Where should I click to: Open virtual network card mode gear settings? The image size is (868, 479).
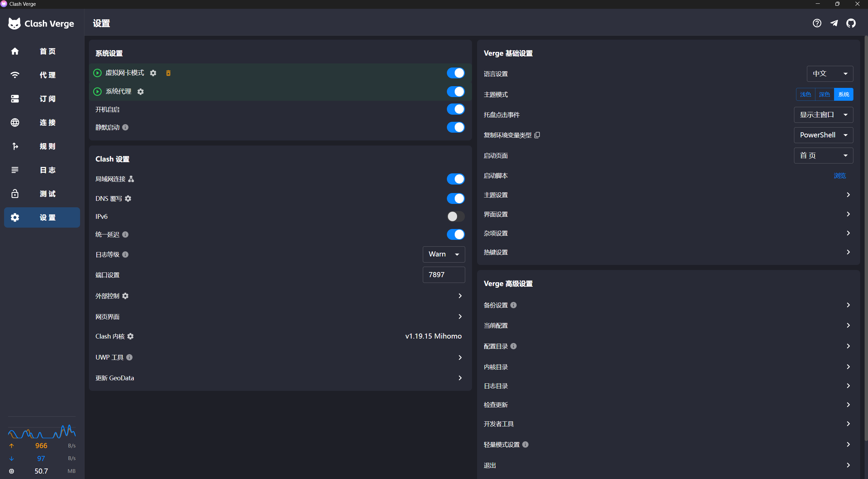pyautogui.click(x=153, y=73)
